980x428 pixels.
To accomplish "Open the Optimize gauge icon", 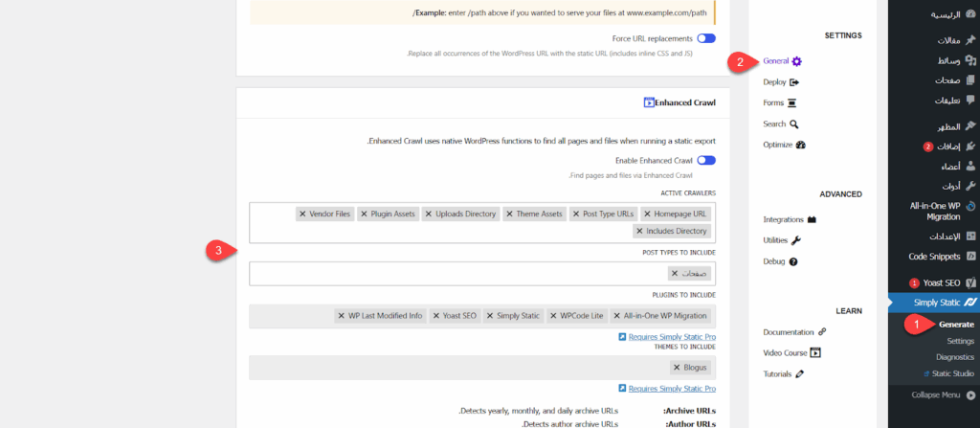I will click(x=800, y=146).
